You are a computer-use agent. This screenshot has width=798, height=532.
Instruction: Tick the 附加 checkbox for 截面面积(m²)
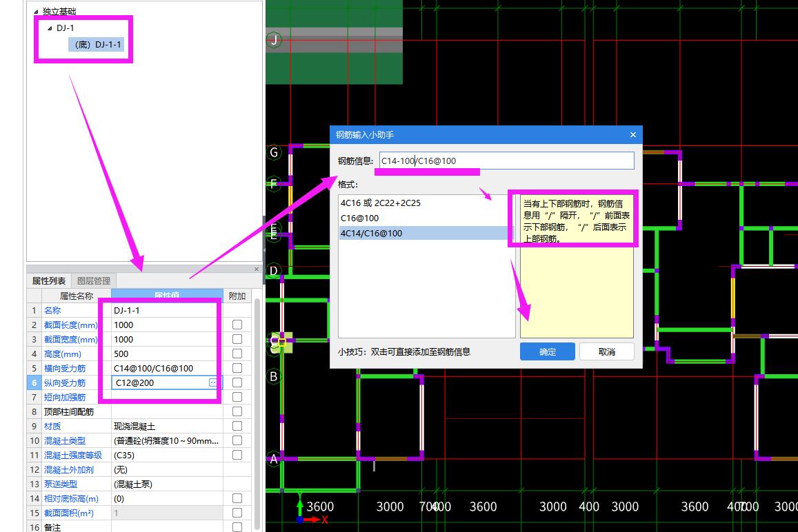pos(237,513)
